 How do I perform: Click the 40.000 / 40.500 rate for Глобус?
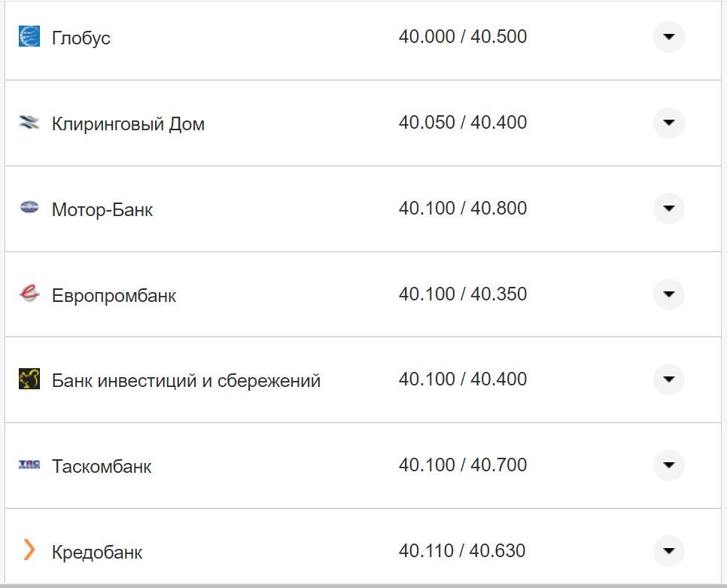pos(463,35)
